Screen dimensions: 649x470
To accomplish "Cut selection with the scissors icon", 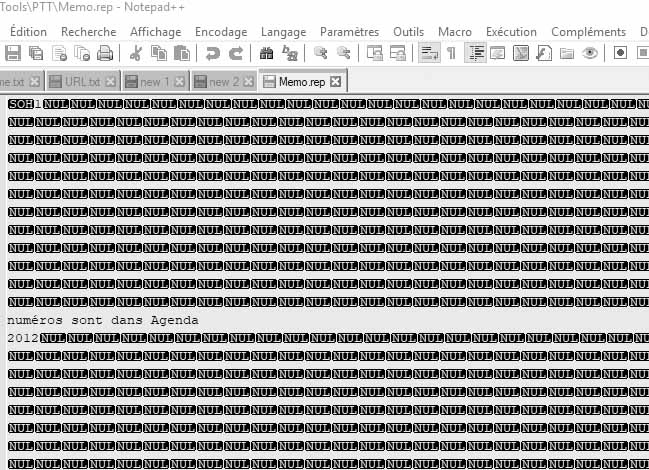I will [x=135, y=53].
